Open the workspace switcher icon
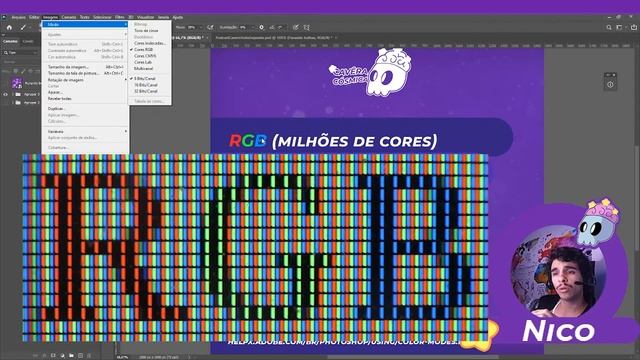This screenshot has height=360, width=640. click(620, 27)
